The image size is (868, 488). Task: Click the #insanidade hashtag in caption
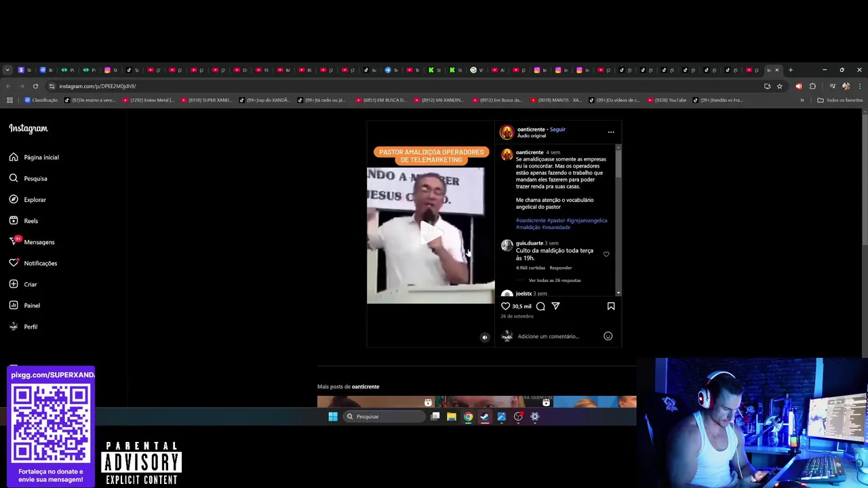pyautogui.click(x=556, y=227)
